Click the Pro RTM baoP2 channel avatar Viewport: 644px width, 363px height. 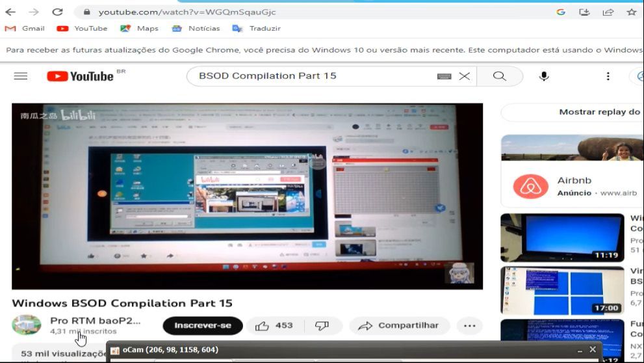tap(27, 325)
